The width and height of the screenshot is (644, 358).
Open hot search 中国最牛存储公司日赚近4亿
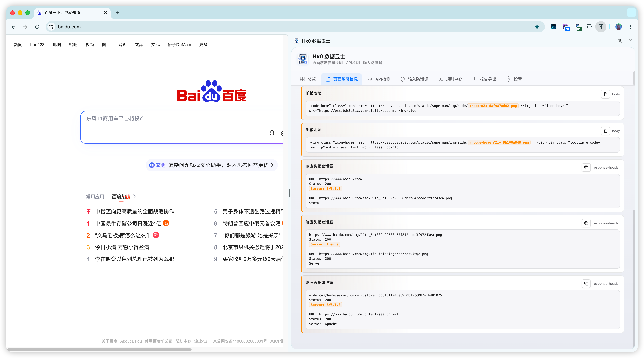(128, 223)
